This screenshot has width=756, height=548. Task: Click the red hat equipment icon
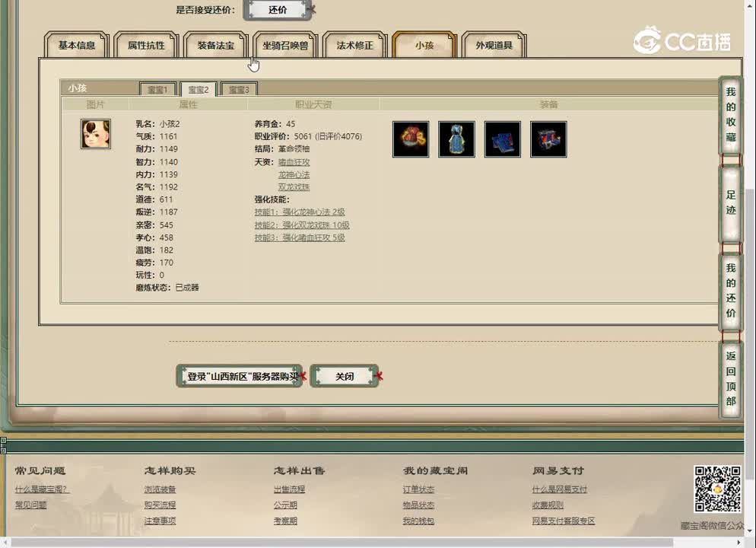tap(411, 139)
